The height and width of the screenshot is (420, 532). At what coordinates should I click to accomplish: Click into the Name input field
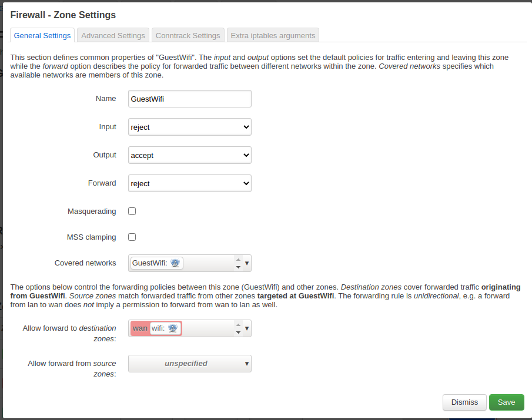190,99
